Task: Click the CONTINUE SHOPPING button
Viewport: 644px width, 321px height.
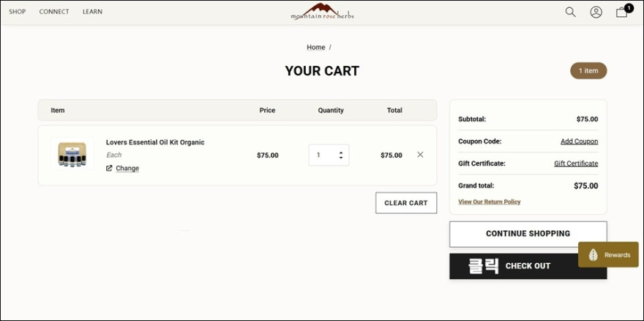Action: [x=528, y=234]
